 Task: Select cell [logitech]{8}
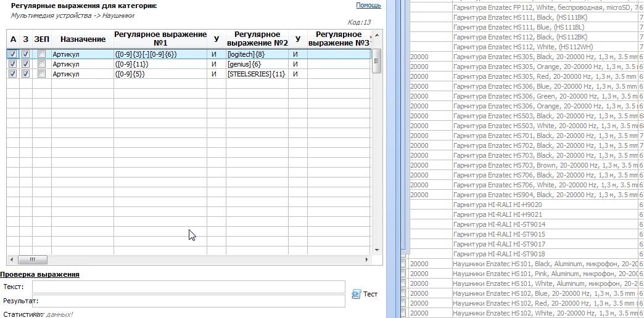[x=257, y=54]
